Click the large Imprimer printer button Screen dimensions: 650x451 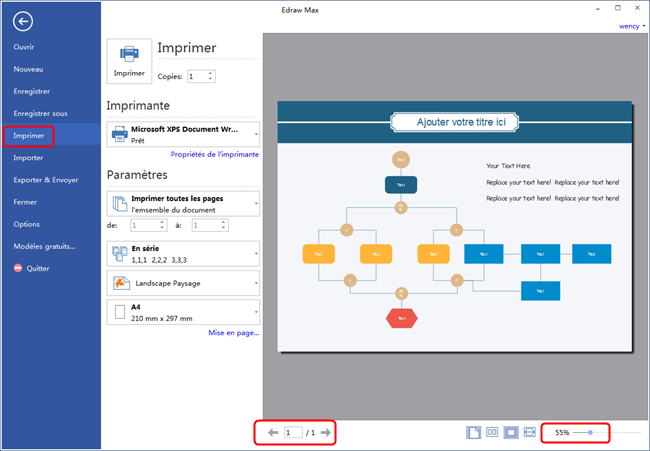click(129, 61)
